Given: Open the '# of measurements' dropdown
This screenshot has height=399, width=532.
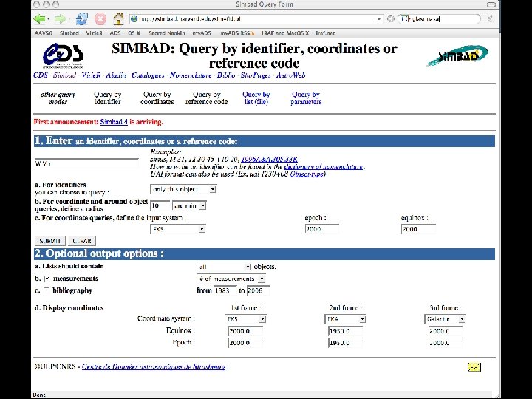Looking at the screenshot, I should click(x=231, y=279).
